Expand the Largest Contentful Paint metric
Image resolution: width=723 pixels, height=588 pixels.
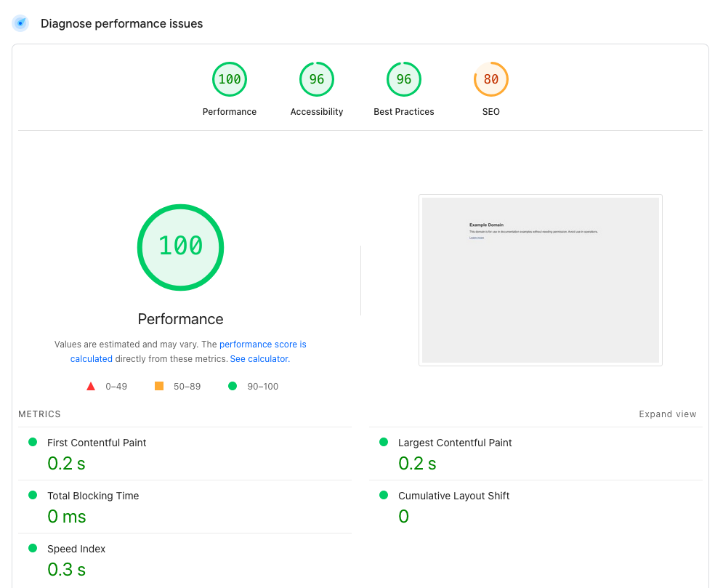click(455, 443)
